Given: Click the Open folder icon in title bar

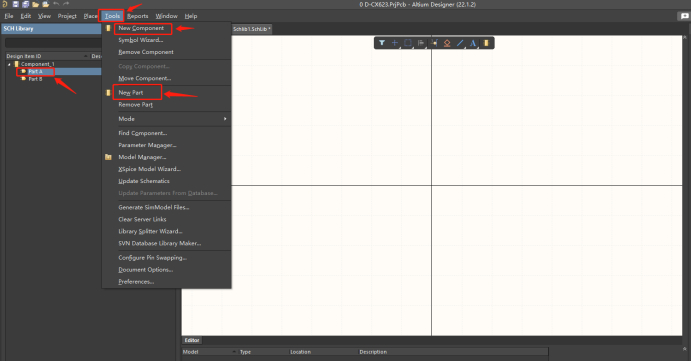Looking at the screenshot, I should (x=35, y=4).
